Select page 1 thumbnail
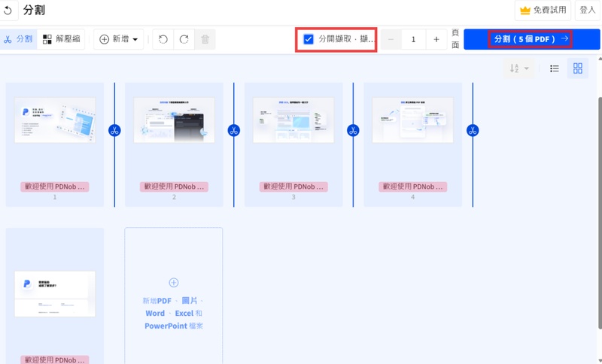 (55, 120)
